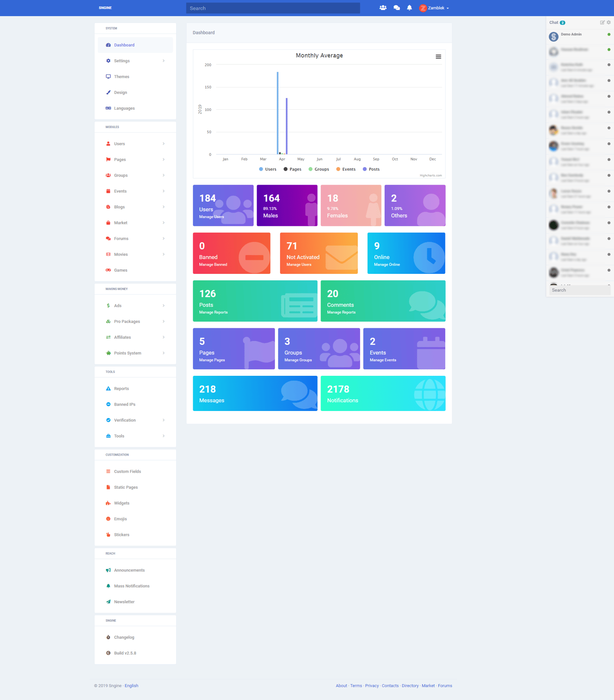Open the messages chat bubble icon in top bar

click(x=397, y=8)
